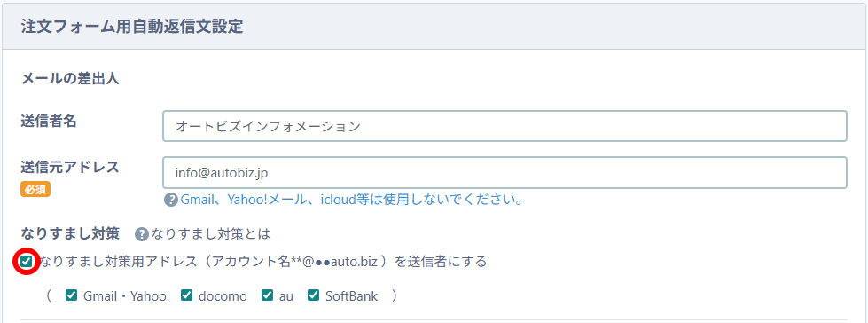Toggle the なりすまし対策用アドレス sender checkbox
The image size is (868, 323).
pos(27,262)
